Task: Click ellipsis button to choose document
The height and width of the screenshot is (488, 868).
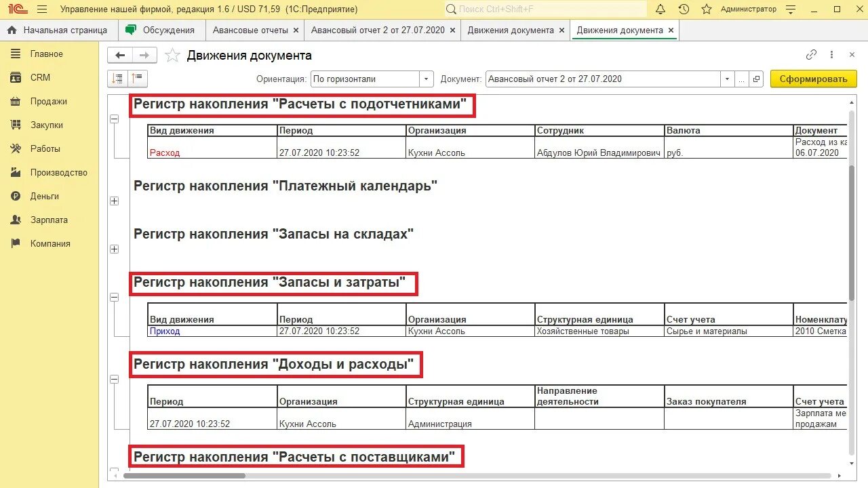Action: 743,79
